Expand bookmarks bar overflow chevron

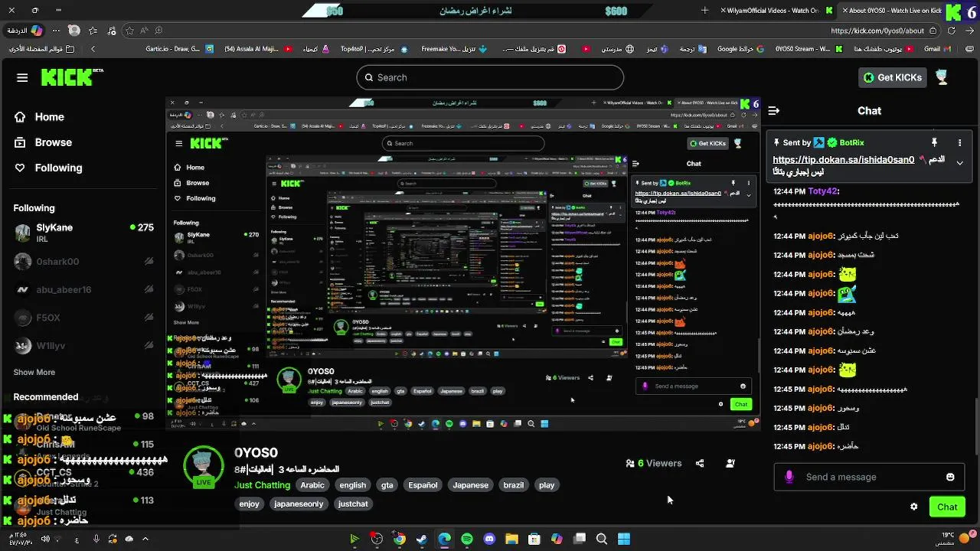(x=93, y=49)
